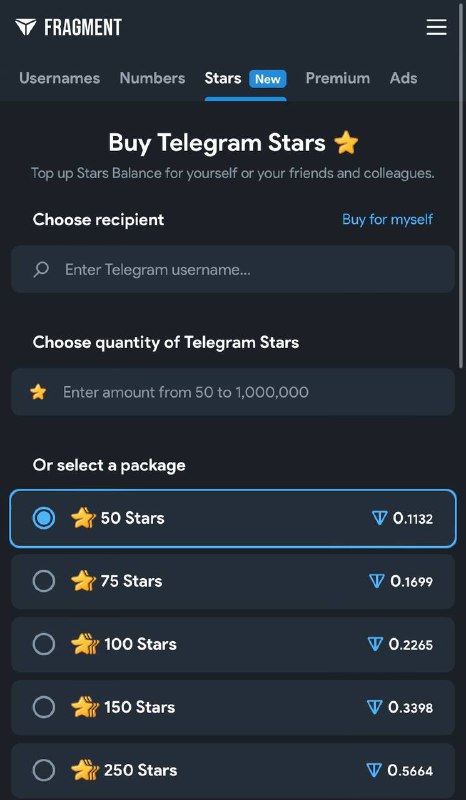Click the TON icon next to 0.5664
The image size is (466, 800).
374,770
